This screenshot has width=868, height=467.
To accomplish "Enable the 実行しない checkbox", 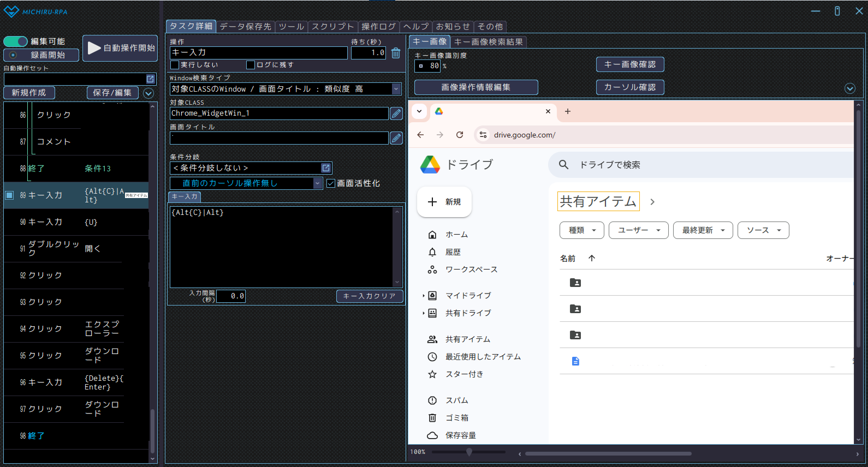I will tap(175, 65).
